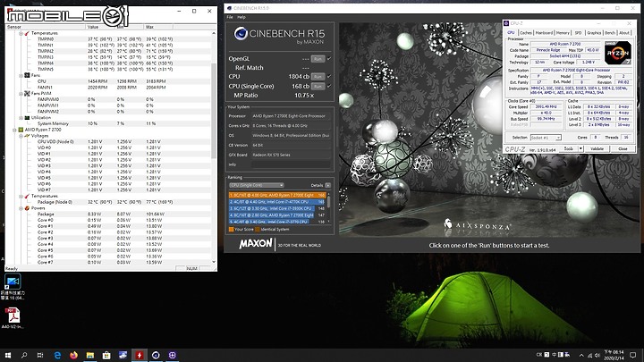The height and width of the screenshot is (362, 644).
Task: Open the Cinebench Help menu
Action: (241, 17)
